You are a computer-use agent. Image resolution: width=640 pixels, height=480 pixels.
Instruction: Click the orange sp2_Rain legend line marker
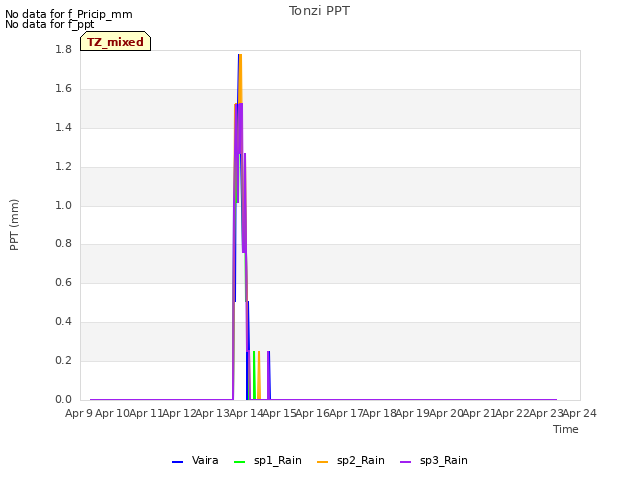pos(322,462)
